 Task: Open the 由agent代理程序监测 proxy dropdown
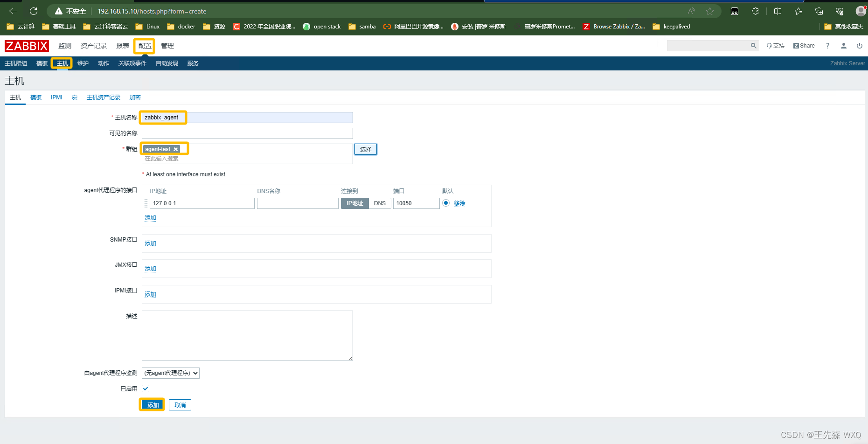pos(171,373)
